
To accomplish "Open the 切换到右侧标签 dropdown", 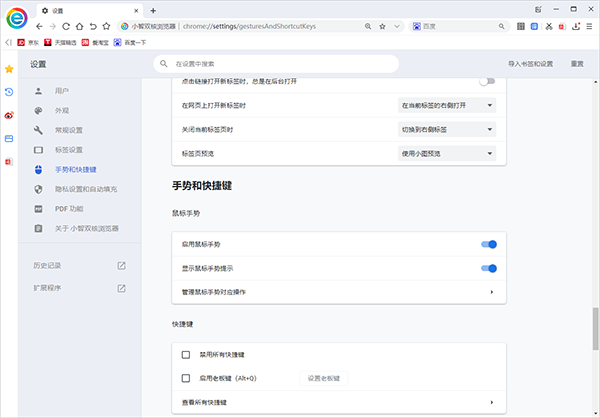I will click(x=447, y=128).
